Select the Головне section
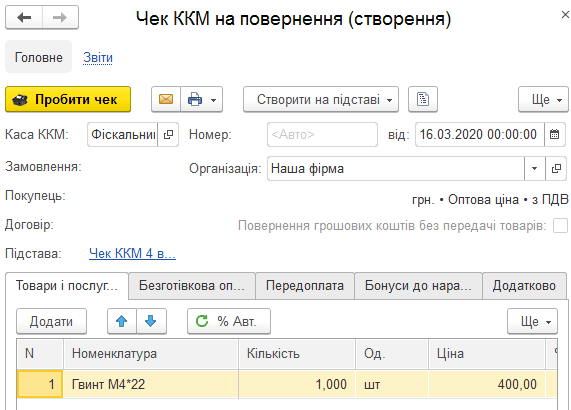 pyautogui.click(x=39, y=57)
